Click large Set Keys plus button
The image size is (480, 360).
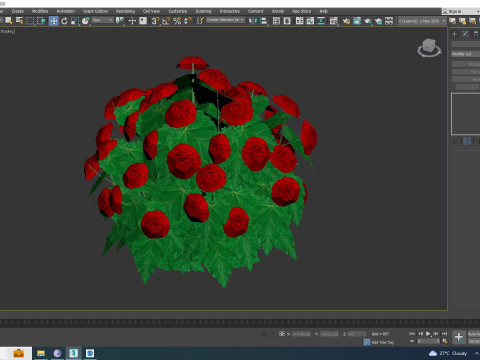click(x=459, y=337)
